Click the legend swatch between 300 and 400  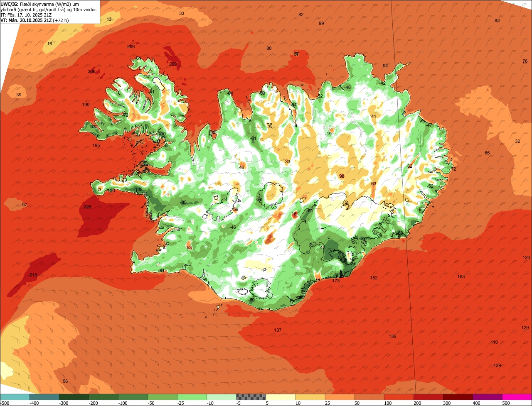click(458, 397)
